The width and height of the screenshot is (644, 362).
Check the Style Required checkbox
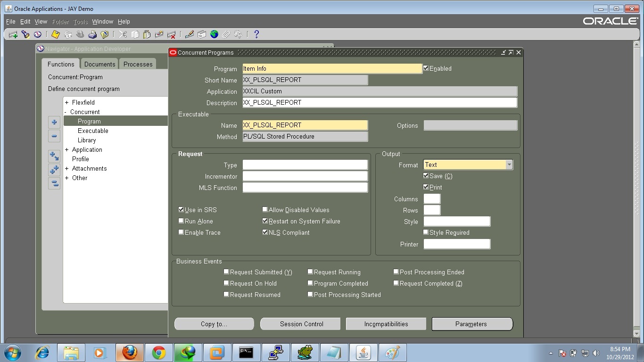pos(426,232)
